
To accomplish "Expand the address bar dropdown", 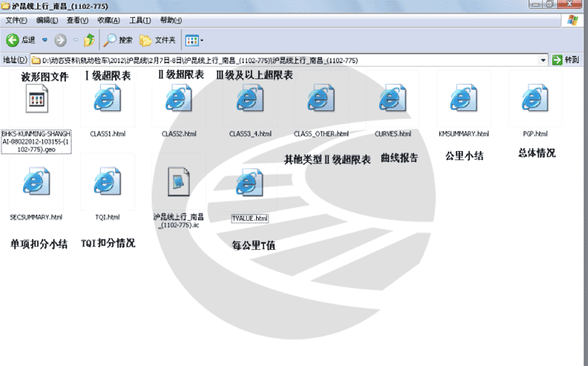I will [543, 60].
